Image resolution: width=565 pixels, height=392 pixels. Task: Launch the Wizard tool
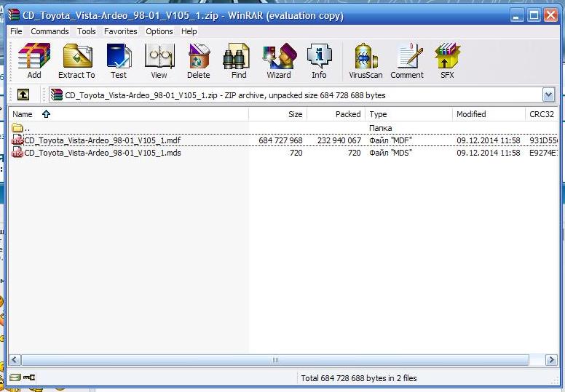tap(279, 61)
